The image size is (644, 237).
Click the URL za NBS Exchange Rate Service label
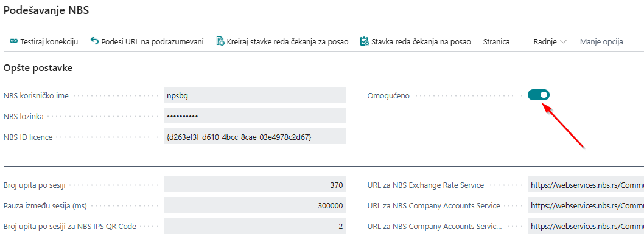tap(425, 185)
